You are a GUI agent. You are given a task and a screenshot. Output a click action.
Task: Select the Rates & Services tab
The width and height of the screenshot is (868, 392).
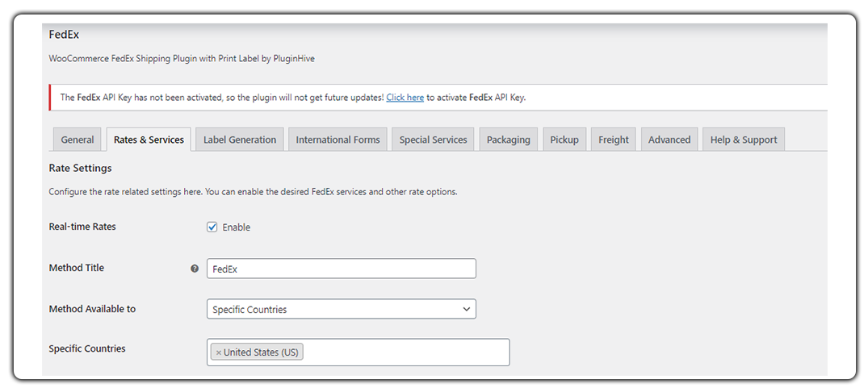[x=149, y=140]
